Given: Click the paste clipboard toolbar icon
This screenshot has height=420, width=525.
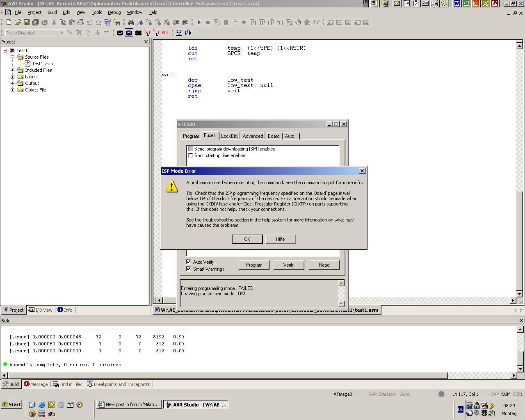Looking at the screenshot, I should coord(72,22).
